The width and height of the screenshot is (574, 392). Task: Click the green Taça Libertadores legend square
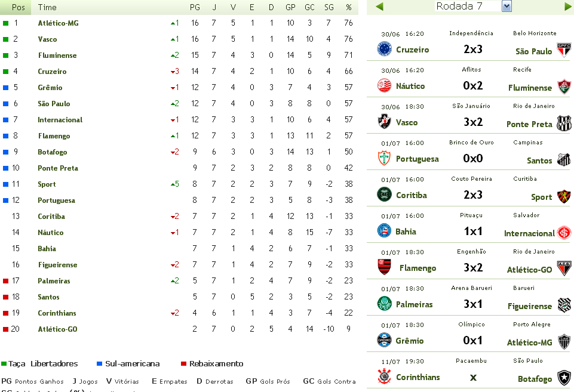pos(4,363)
